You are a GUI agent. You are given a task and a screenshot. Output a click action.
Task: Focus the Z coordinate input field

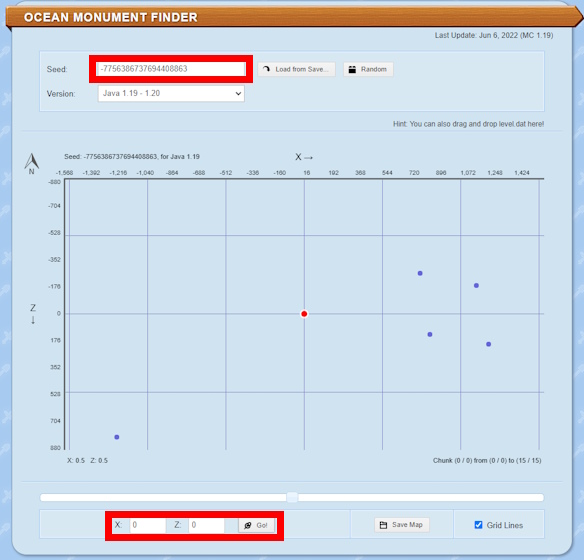coord(206,525)
